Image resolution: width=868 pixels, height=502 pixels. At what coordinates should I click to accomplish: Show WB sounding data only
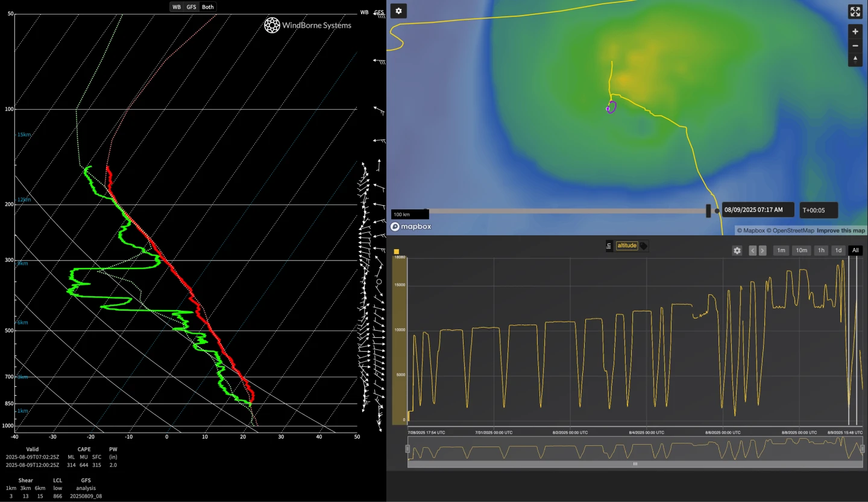coord(177,7)
